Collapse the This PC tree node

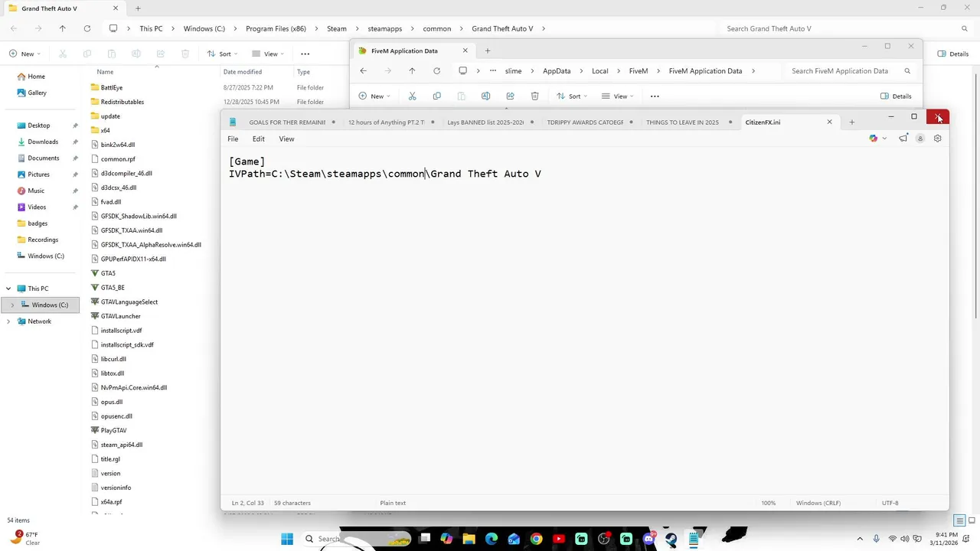click(8, 289)
